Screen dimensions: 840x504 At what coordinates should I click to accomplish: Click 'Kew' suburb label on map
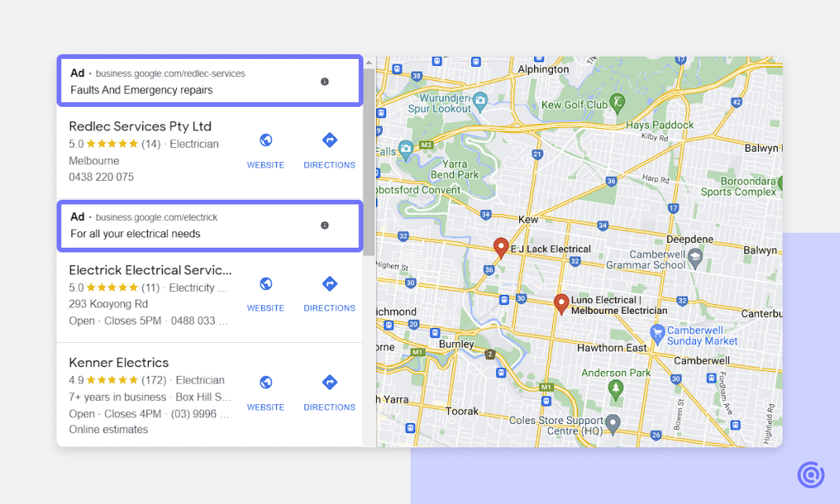click(529, 219)
